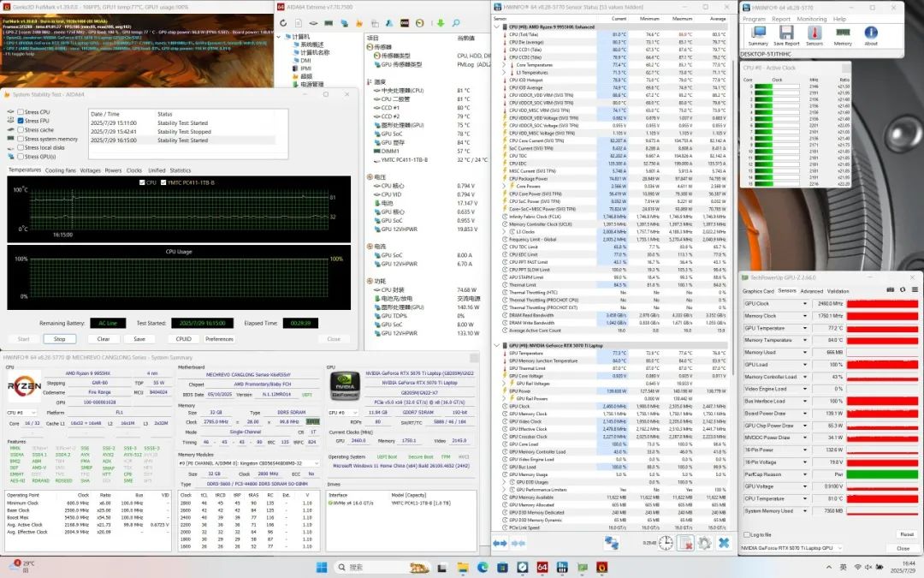Open Board Power Draw dropdown in GPU-Z

tap(805, 414)
